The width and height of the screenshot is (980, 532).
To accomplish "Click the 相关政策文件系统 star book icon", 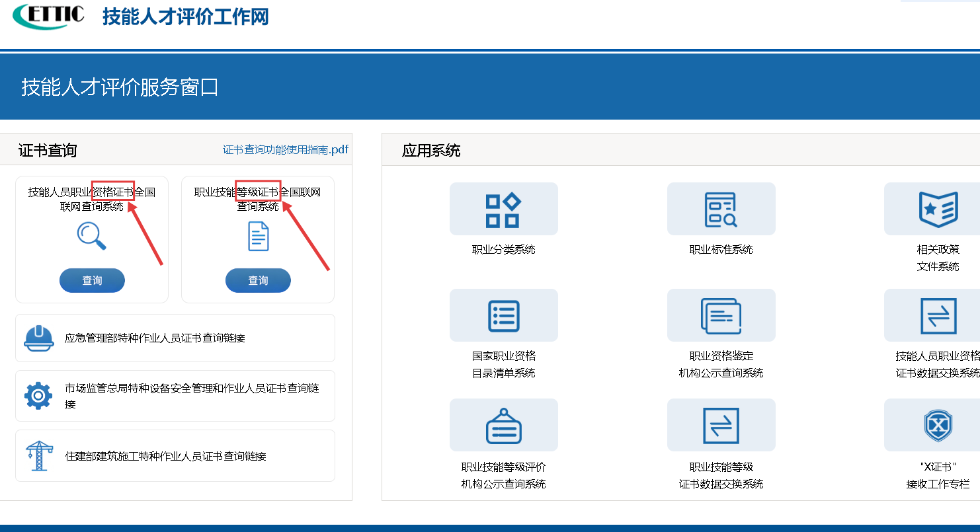I will pyautogui.click(x=938, y=209).
